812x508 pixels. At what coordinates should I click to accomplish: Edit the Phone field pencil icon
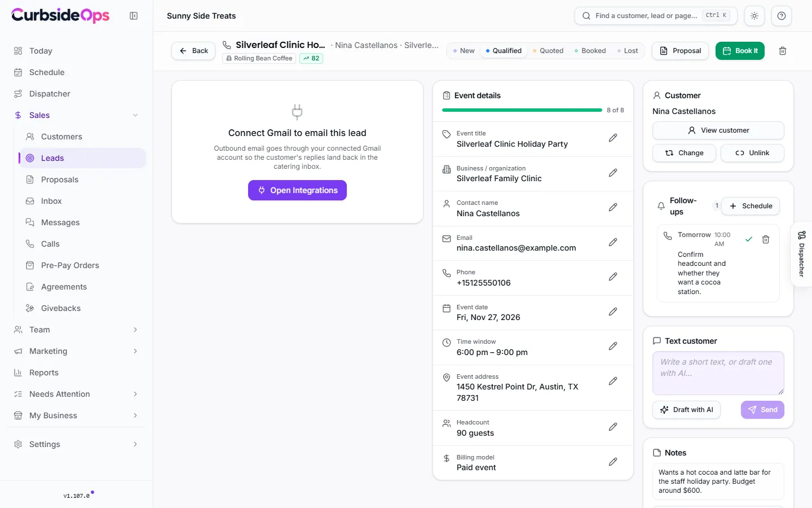pos(613,277)
